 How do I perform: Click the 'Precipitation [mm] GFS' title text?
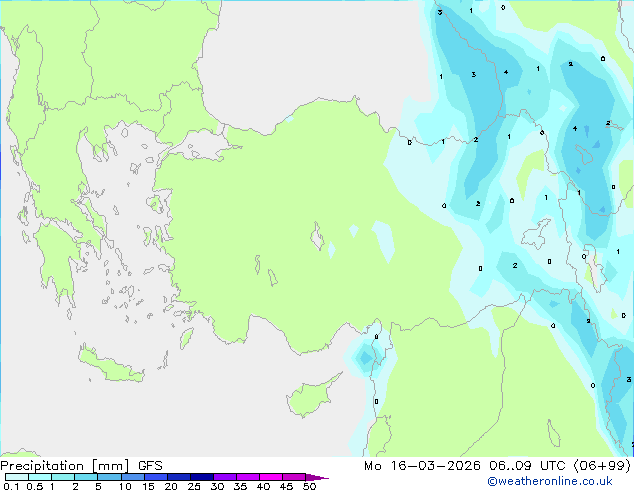[x=81, y=466]
